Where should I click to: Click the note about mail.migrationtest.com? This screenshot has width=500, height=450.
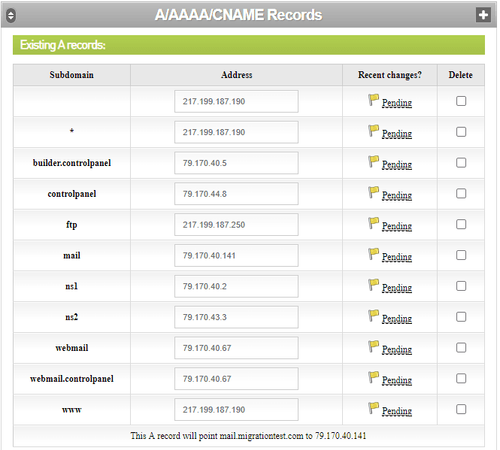tap(248, 436)
